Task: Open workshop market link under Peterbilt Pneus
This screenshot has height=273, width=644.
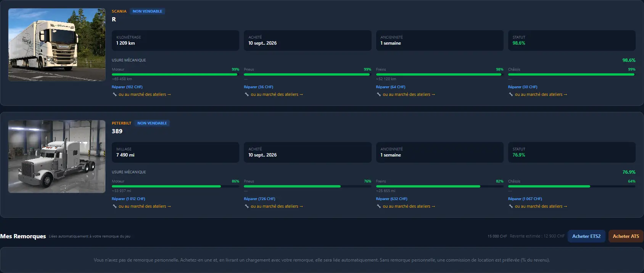Action: pos(277,206)
